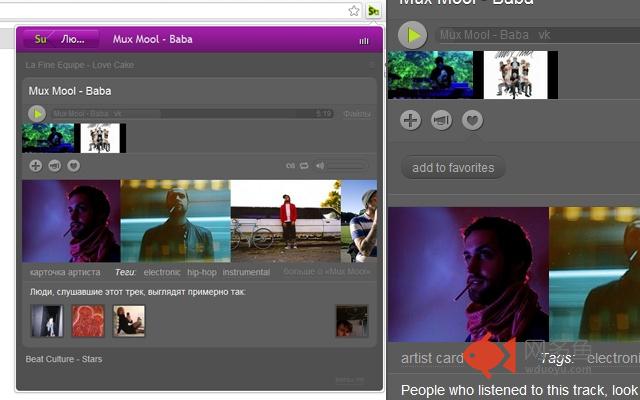
Task: Open the zoomed teal artist photo
Action: point(595,274)
